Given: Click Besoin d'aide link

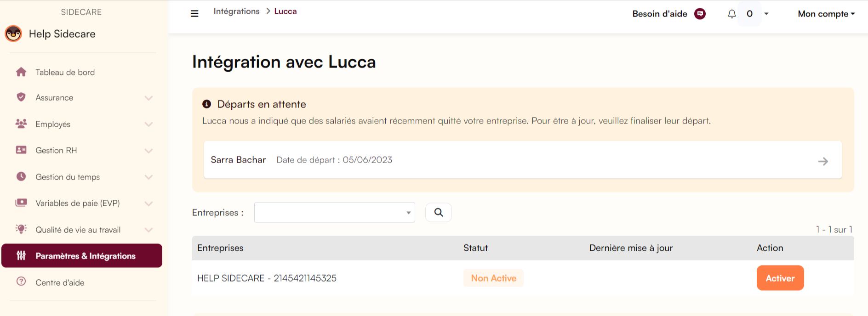Looking at the screenshot, I should click(x=660, y=14).
